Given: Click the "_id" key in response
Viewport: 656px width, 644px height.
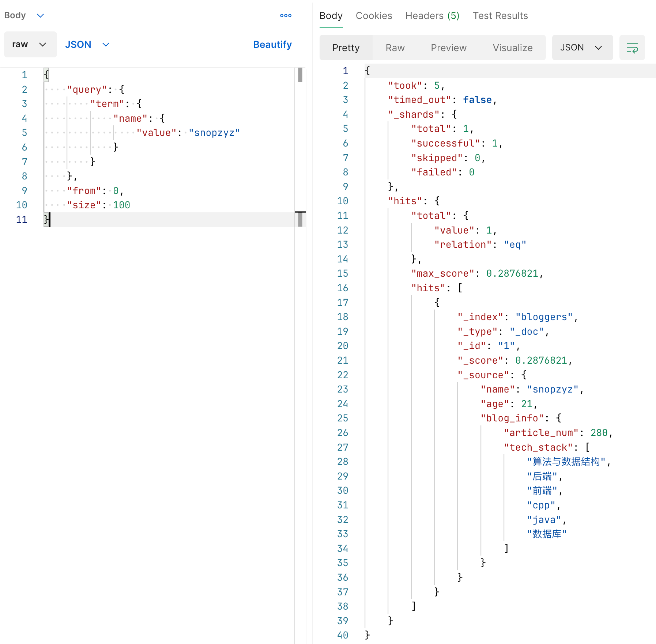Looking at the screenshot, I should (x=472, y=346).
